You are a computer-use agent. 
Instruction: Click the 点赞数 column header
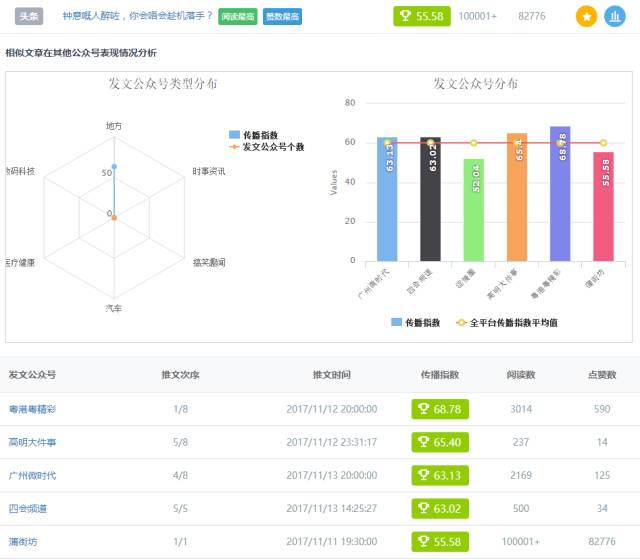tap(602, 374)
